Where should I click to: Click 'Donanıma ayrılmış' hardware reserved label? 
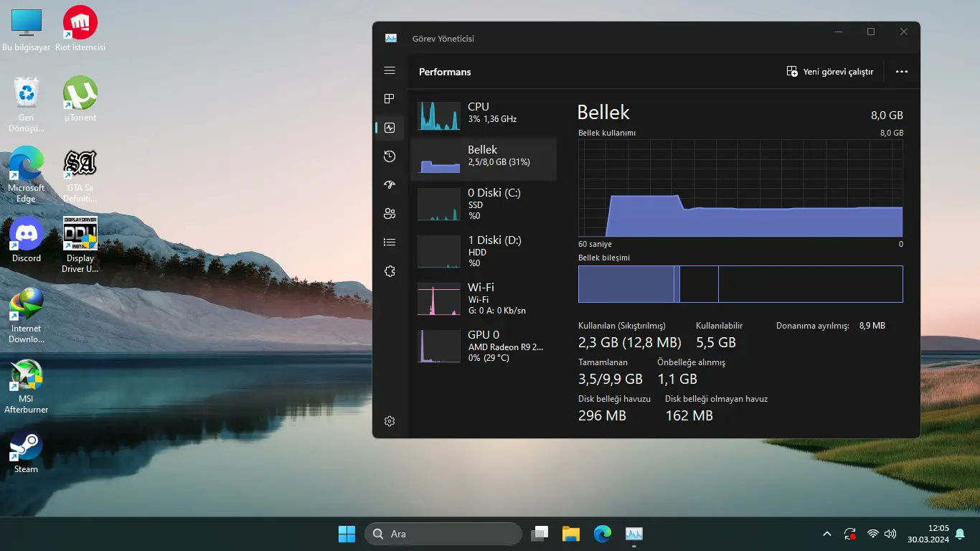[813, 326]
